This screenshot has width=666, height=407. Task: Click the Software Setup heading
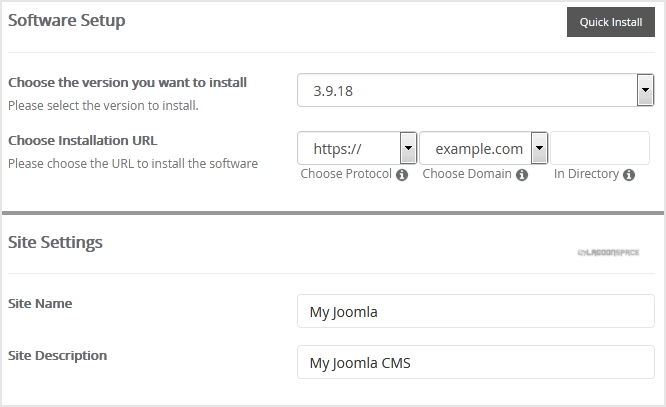point(67,21)
